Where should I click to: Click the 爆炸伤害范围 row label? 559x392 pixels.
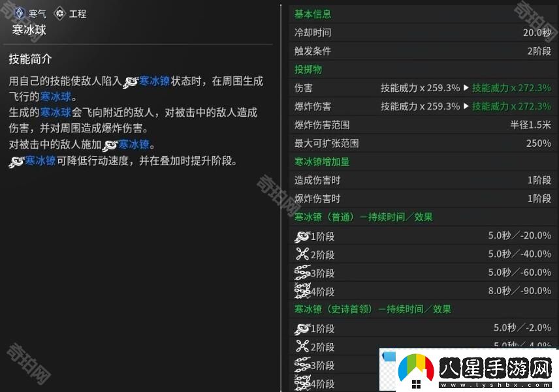point(322,125)
